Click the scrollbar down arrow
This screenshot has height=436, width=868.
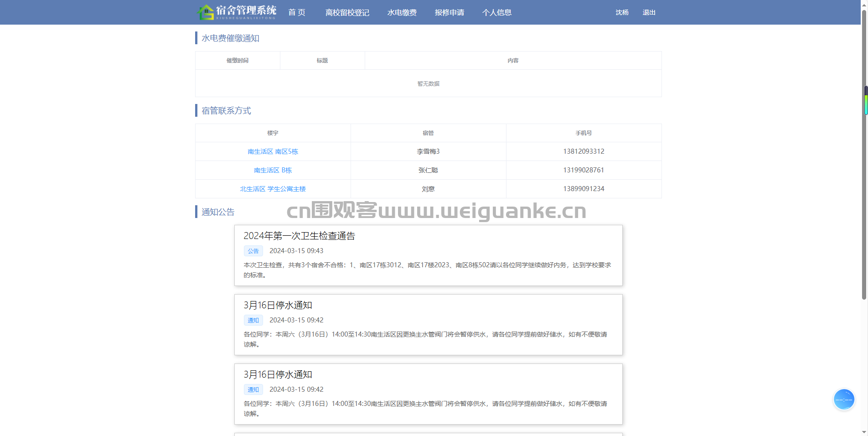point(864,432)
